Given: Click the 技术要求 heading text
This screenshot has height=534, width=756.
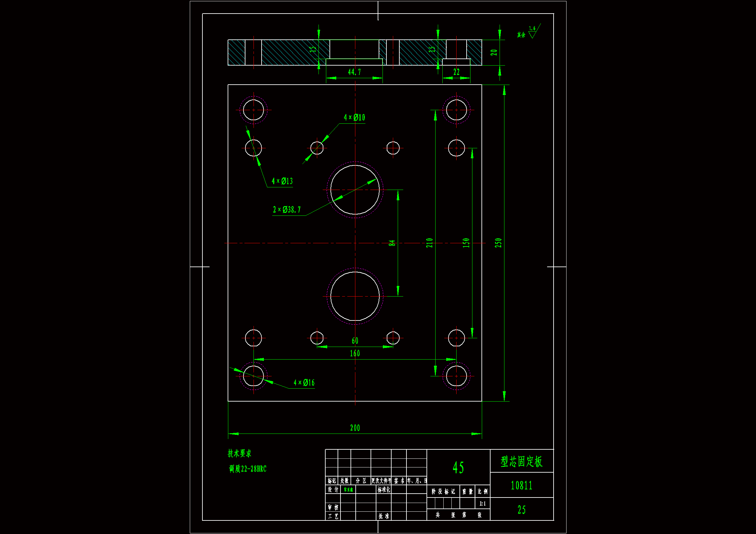Looking at the screenshot, I should pos(239,453).
